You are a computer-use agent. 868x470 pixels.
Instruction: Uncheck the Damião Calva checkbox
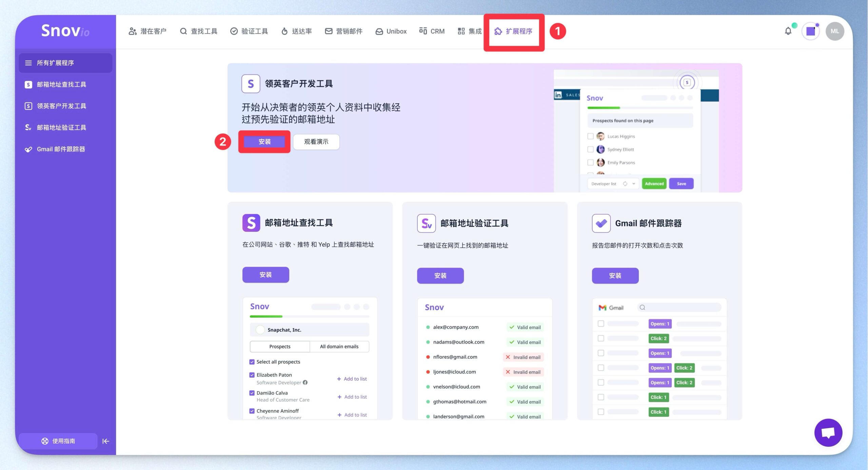pyautogui.click(x=252, y=393)
